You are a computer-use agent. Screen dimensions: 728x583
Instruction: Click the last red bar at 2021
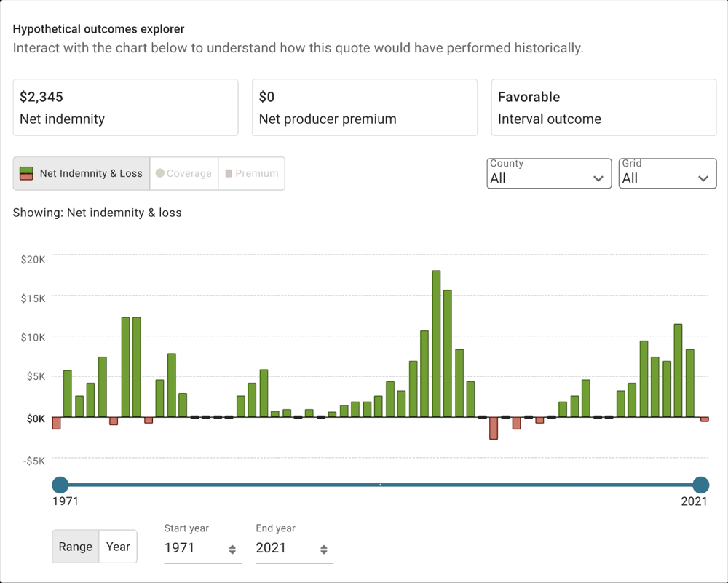tap(704, 419)
